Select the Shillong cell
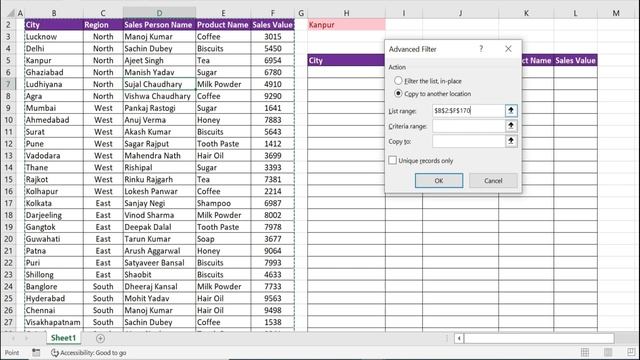 (x=53, y=275)
